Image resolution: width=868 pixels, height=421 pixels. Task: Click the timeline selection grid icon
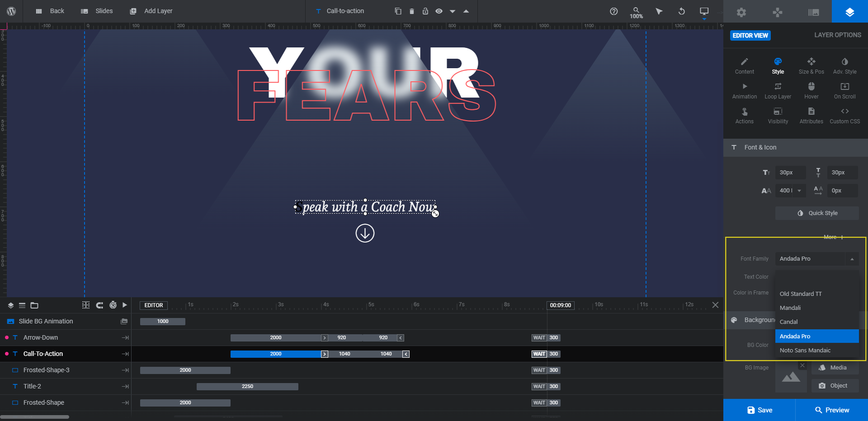pyautogui.click(x=86, y=305)
